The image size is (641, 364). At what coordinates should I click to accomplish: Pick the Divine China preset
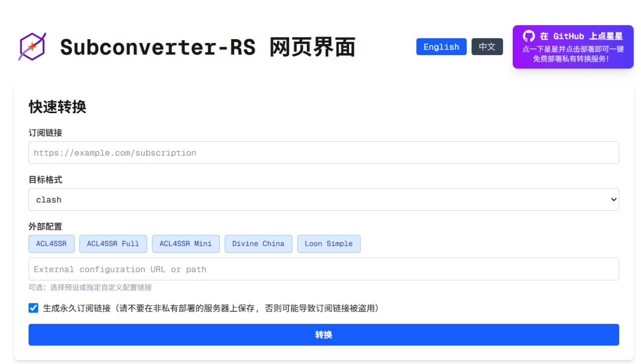(258, 244)
